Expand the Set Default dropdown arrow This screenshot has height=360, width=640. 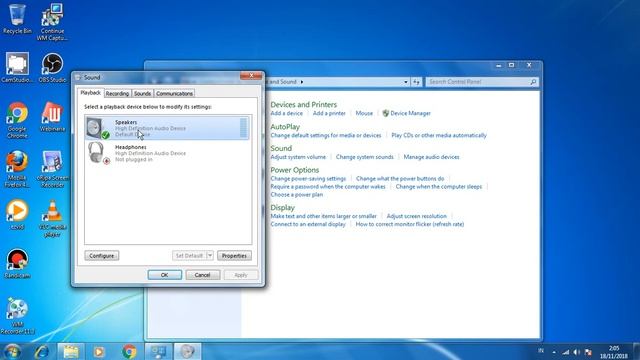pyautogui.click(x=210, y=256)
